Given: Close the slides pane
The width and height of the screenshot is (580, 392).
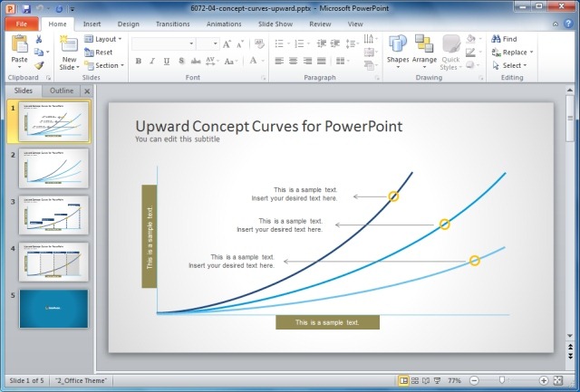Looking at the screenshot, I should coord(87,91).
